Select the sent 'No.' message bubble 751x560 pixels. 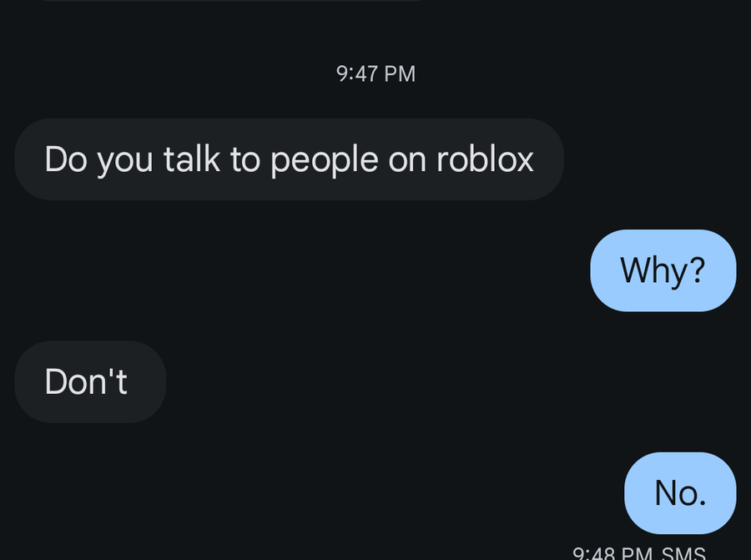coord(680,493)
